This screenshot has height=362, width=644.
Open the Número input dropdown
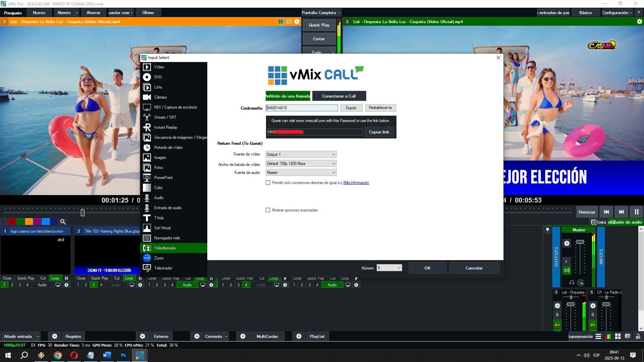pyautogui.click(x=389, y=268)
